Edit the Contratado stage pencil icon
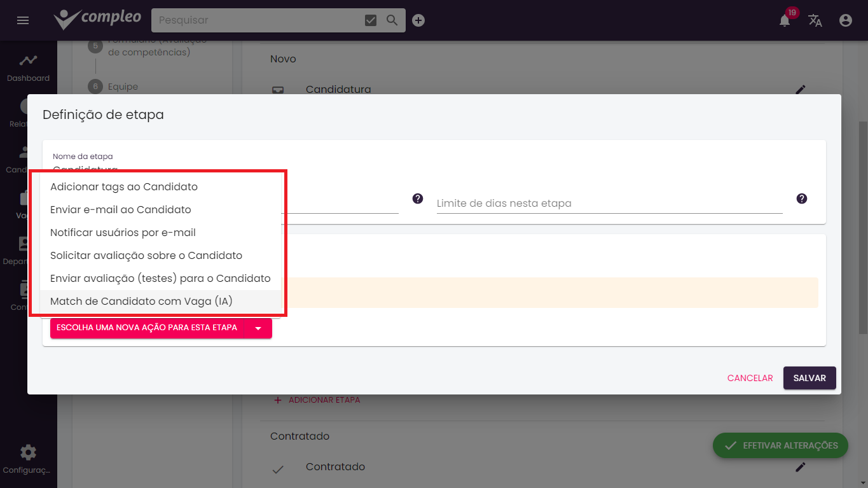This screenshot has height=488, width=868. pyautogui.click(x=801, y=467)
